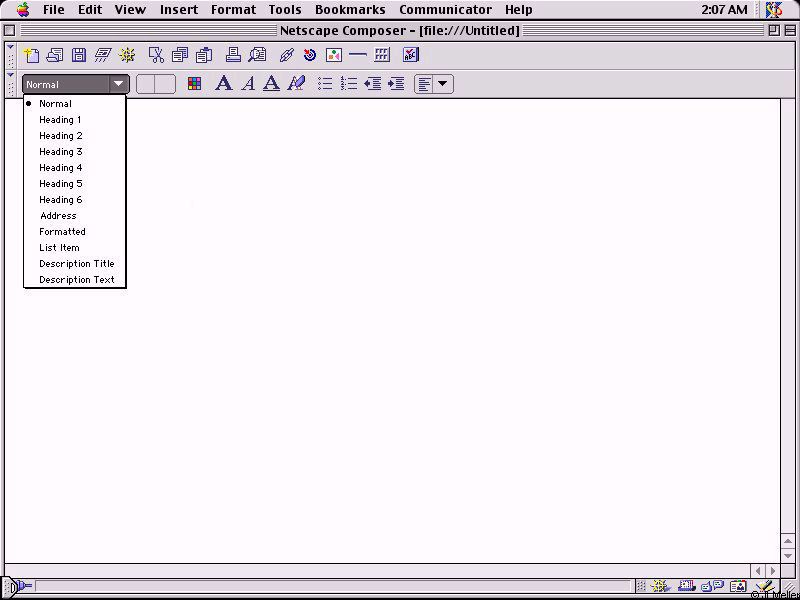Select Normal in the style list
Screen dimensions: 800x600
[x=74, y=104]
